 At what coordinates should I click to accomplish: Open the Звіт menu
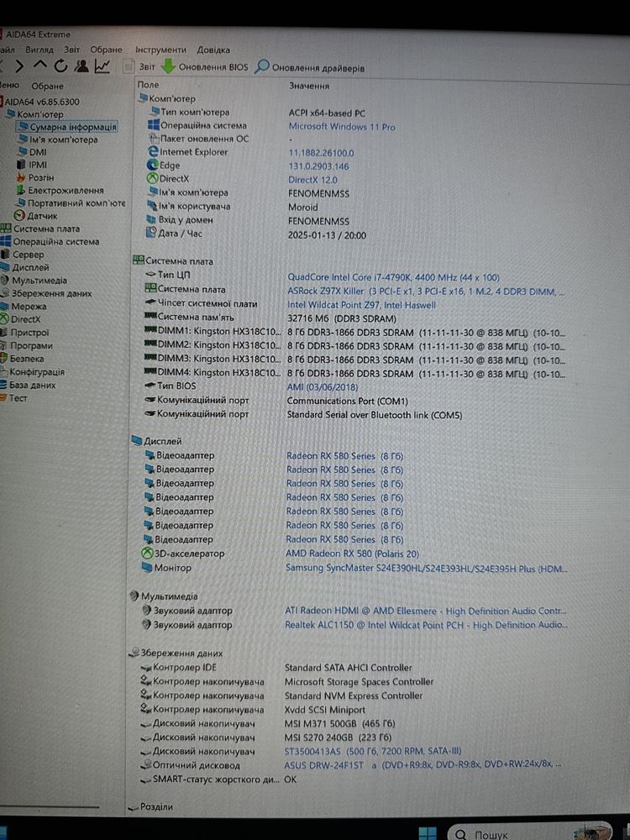tap(71, 50)
